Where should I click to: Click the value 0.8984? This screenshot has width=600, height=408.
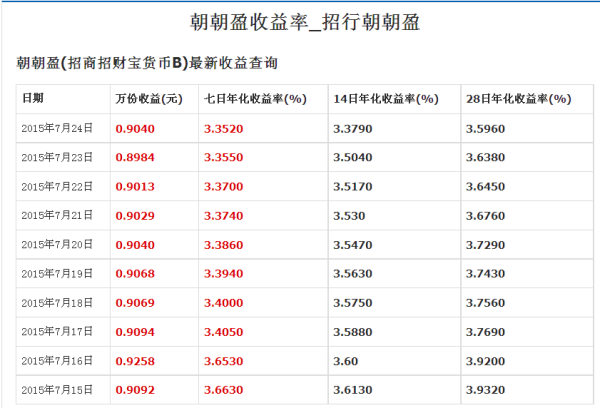pyautogui.click(x=135, y=157)
